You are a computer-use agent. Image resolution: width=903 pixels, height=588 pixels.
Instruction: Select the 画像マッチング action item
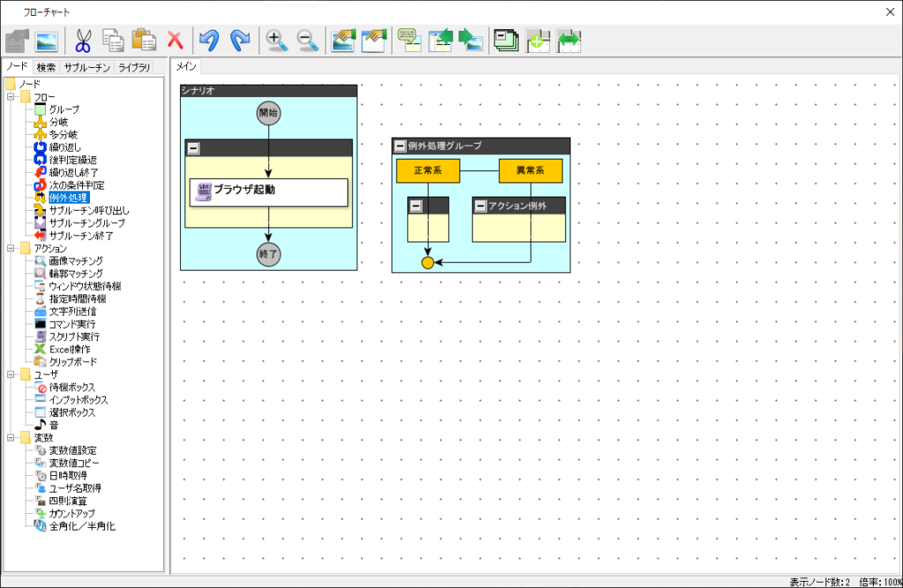76,261
